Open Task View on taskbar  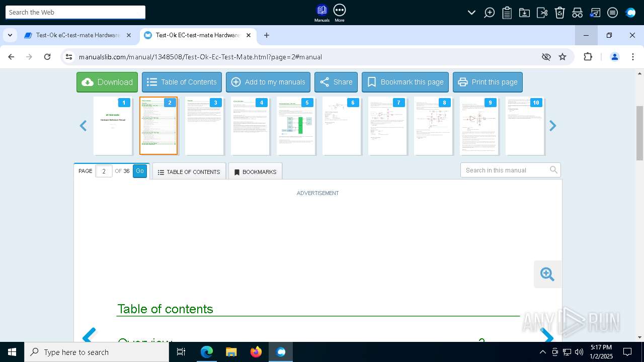(181, 352)
